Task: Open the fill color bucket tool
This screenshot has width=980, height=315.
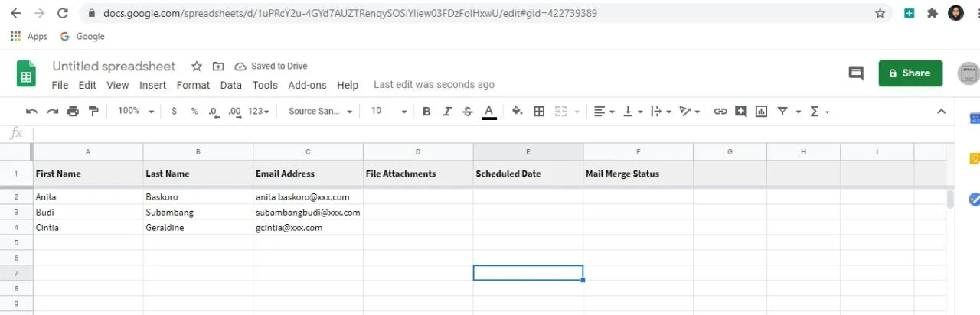Action: pyautogui.click(x=517, y=111)
